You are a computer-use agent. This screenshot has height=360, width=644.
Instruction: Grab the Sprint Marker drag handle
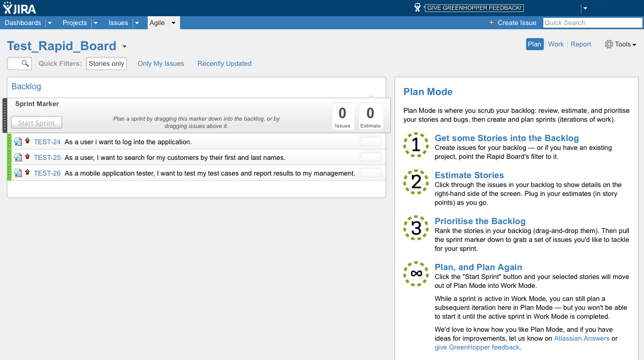5,115
